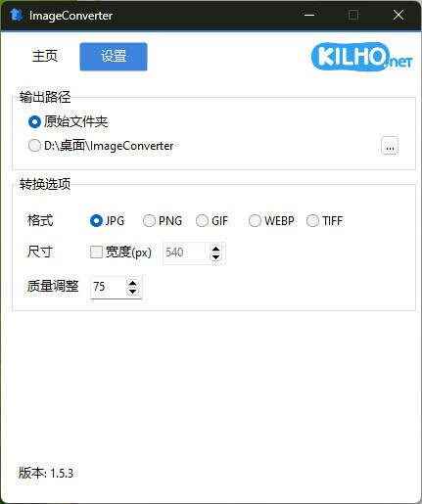Open the output folder browse button
The image size is (422, 504).
(390, 146)
